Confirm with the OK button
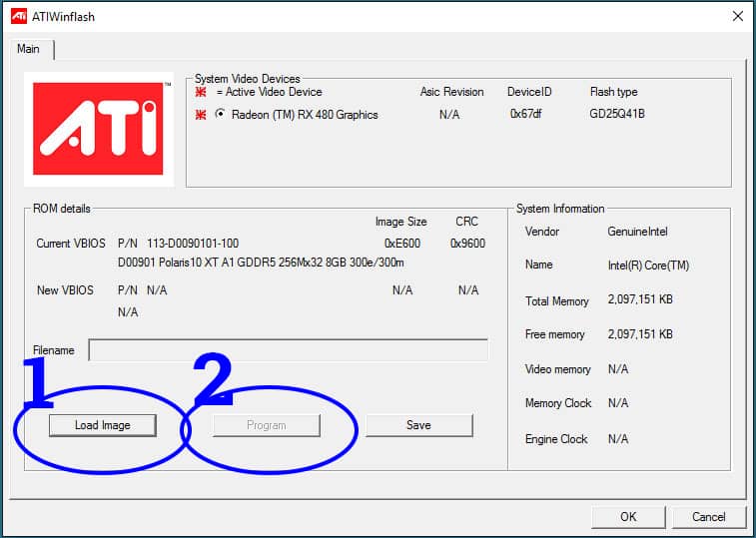Screen dimensions: 756x538 628,517
